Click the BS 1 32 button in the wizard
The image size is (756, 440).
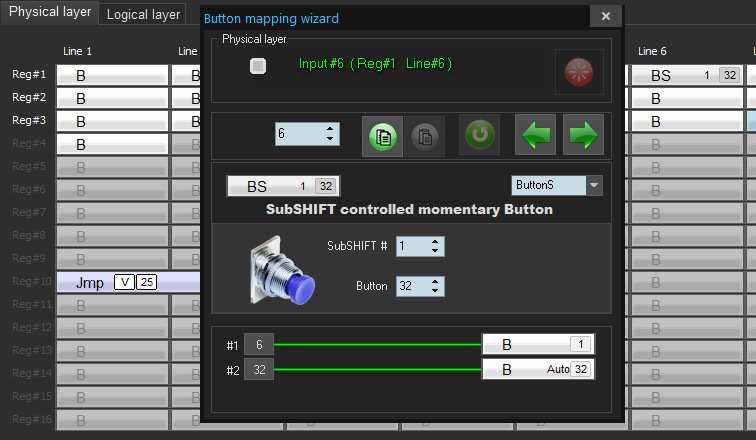283,186
